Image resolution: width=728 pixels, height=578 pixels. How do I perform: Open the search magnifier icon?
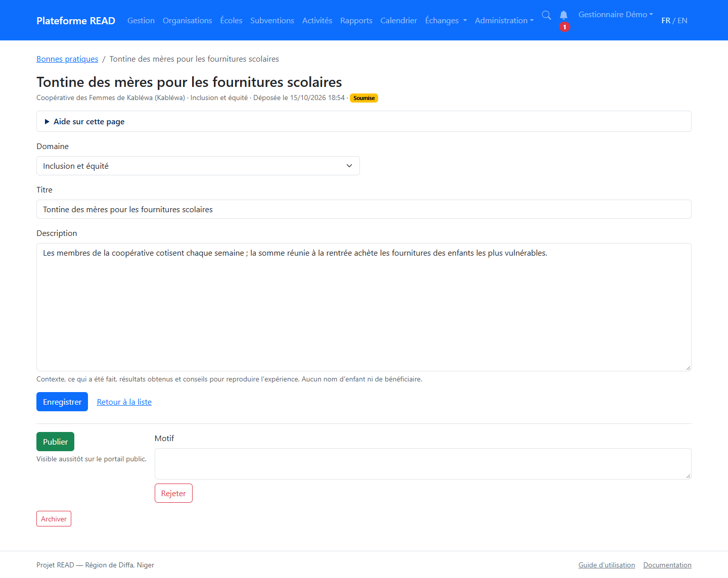click(x=546, y=15)
